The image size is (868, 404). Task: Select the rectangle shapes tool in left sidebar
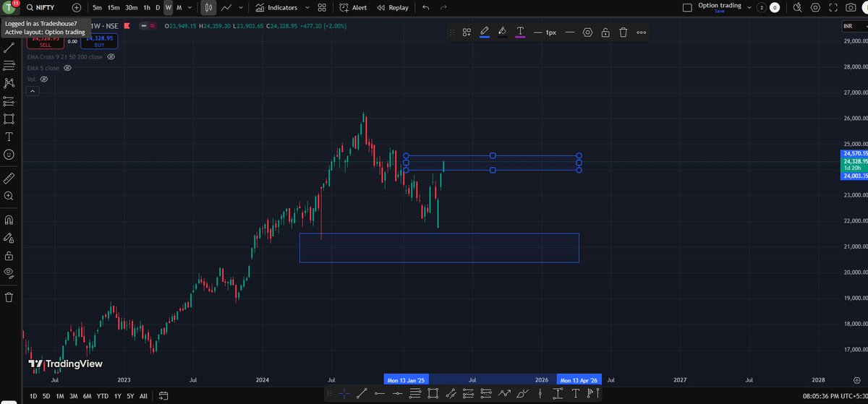click(9, 119)
